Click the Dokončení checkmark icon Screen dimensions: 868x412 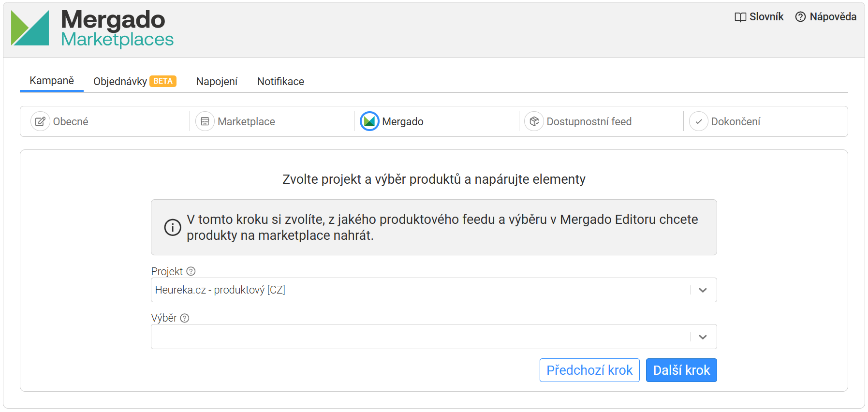699,121
